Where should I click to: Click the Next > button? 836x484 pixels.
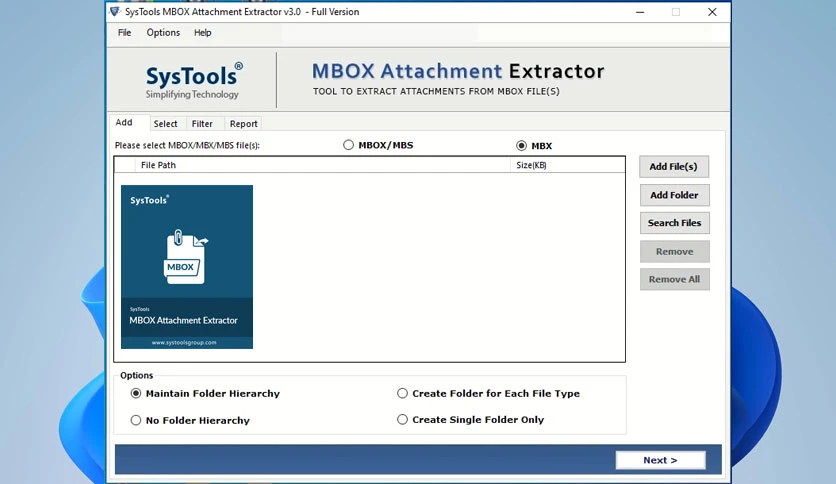(661, 460)
